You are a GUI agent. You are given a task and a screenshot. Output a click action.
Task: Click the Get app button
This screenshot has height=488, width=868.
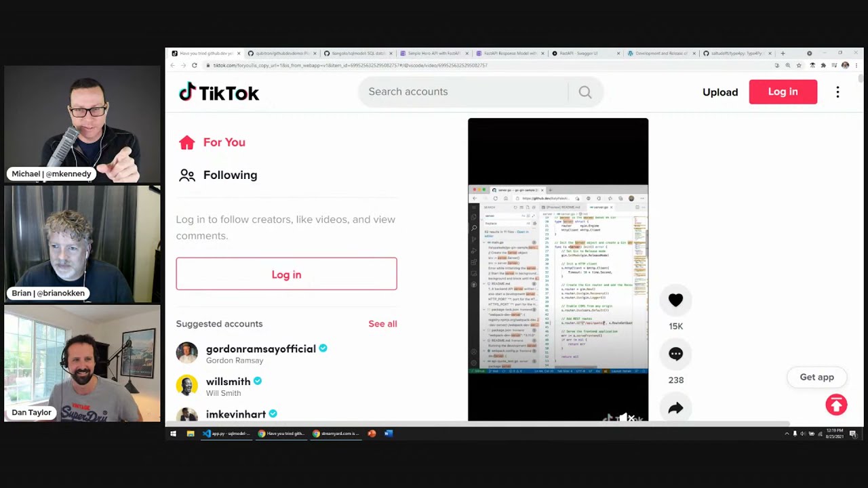click(816, 378)
